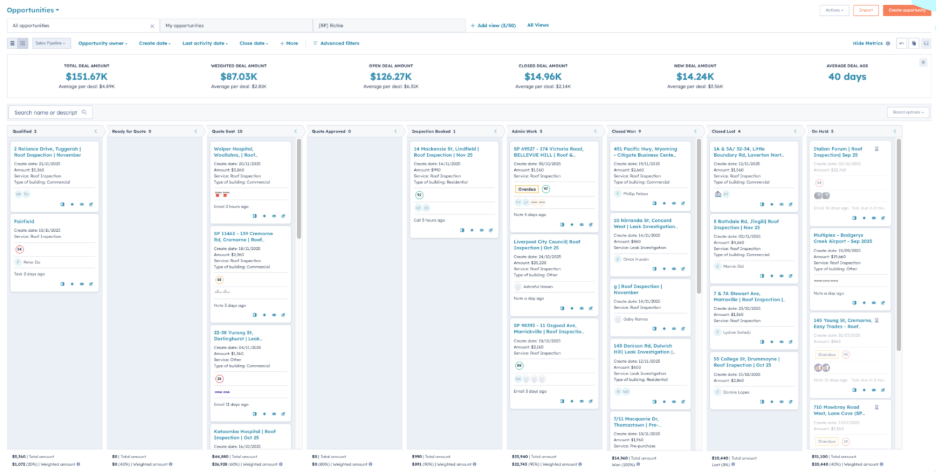936x474 pixels.
Task: Open Fairfield opportunity link
Action: pos(24,221)
